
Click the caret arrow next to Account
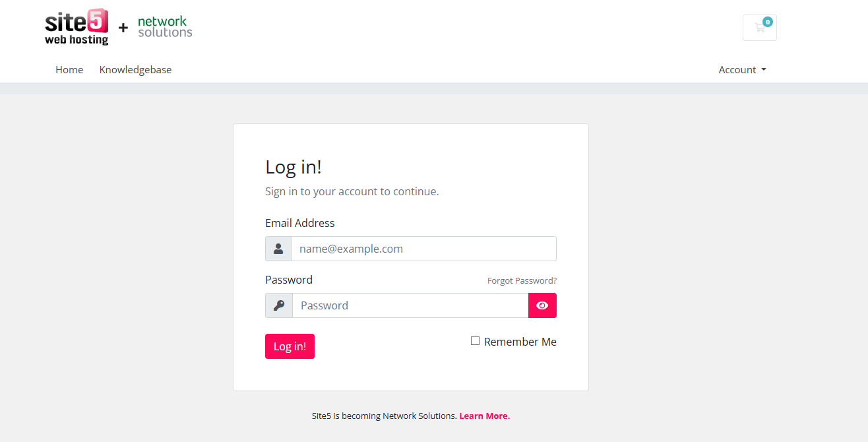click(764, 70)
